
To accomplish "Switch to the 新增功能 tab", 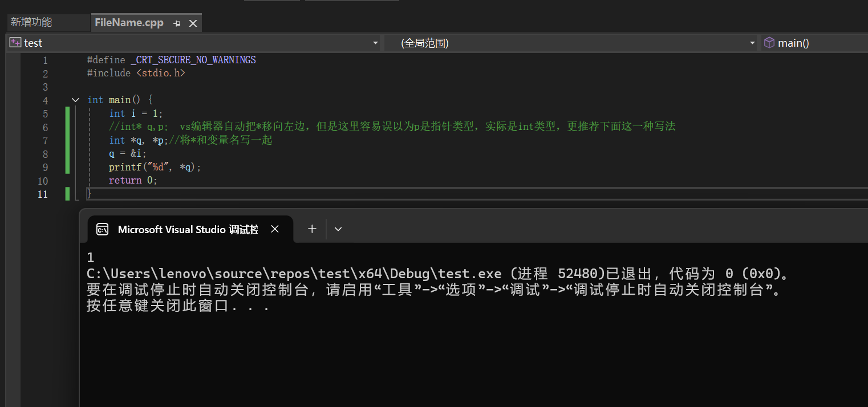I will pos(32,22).
